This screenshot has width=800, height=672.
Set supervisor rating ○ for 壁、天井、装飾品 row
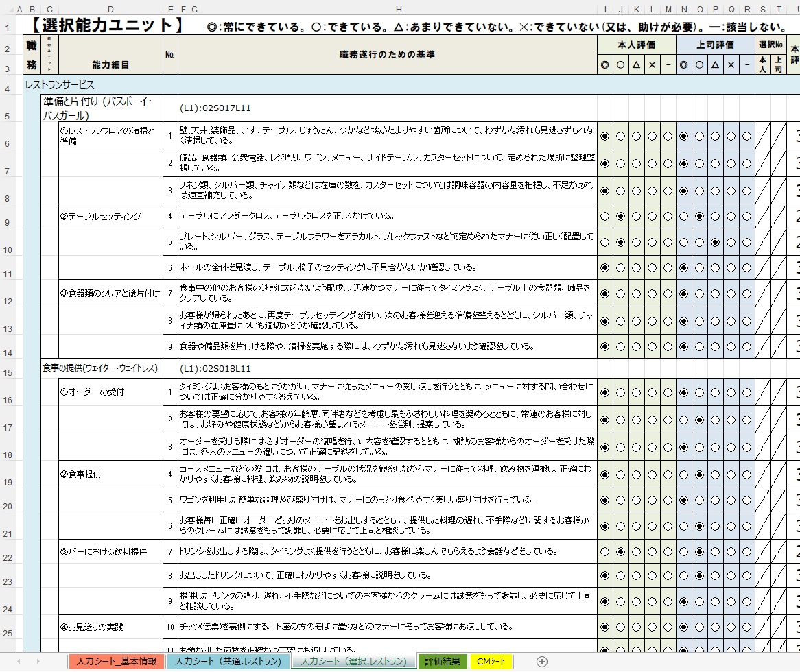700,136
